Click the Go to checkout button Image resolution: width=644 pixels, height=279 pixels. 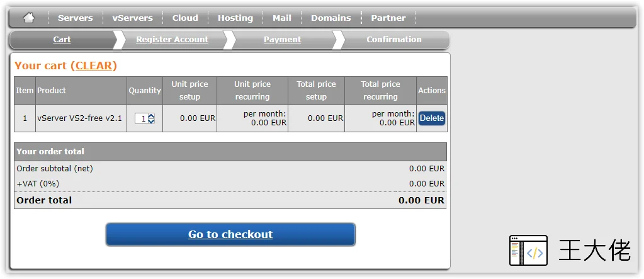[230, 235]
